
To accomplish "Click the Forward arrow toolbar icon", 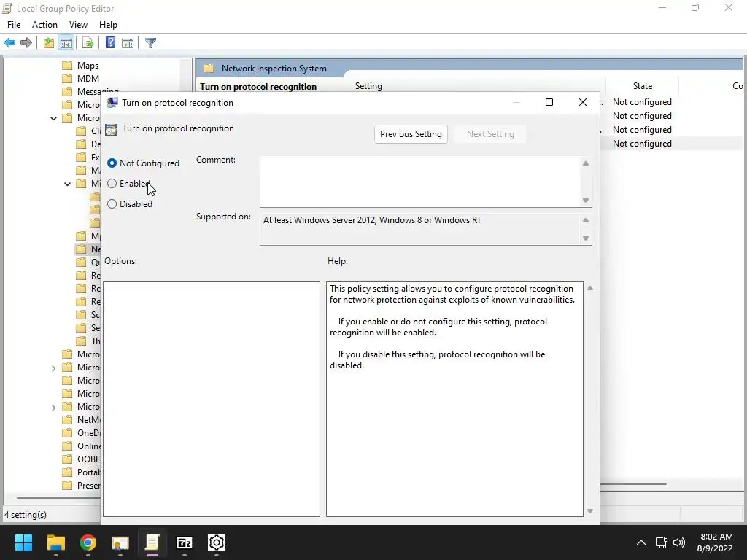I will click(26, 43).
